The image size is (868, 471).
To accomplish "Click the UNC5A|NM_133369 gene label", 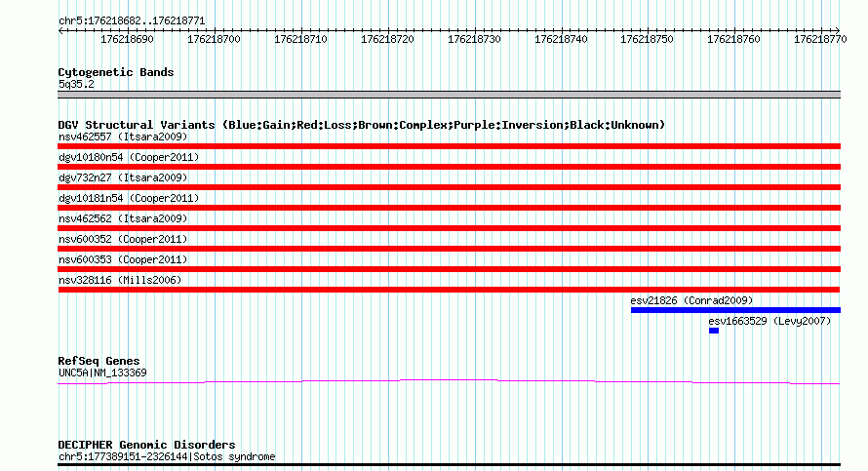I will coord(103,373).
